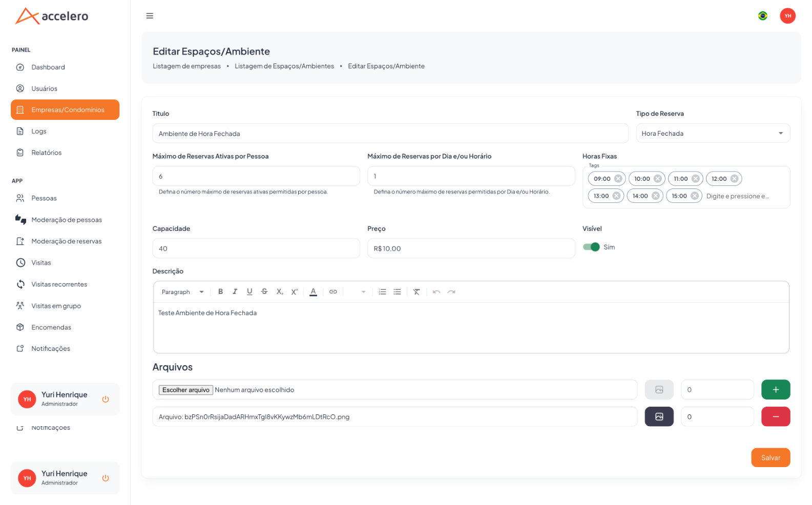Click the Máximo de Reservas por Dia field
This screenshot has height=505, width=812.
point(471,176)
